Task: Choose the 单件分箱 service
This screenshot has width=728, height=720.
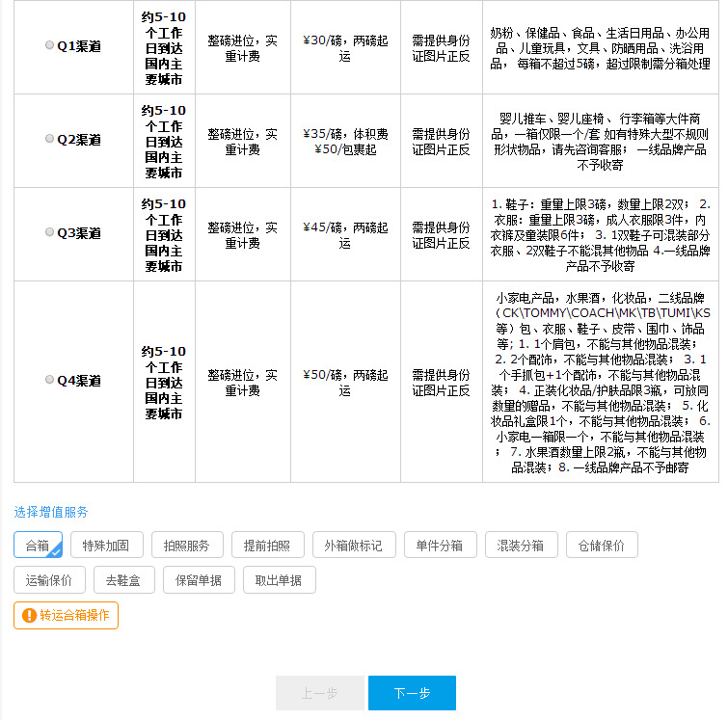Action: 440,545
